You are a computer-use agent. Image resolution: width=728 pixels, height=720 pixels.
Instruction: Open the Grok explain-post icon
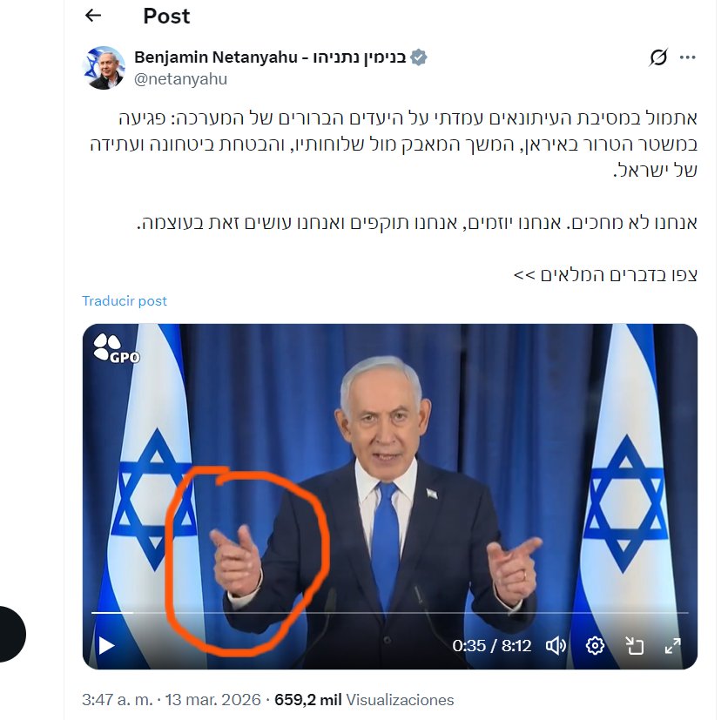(657, 57)
